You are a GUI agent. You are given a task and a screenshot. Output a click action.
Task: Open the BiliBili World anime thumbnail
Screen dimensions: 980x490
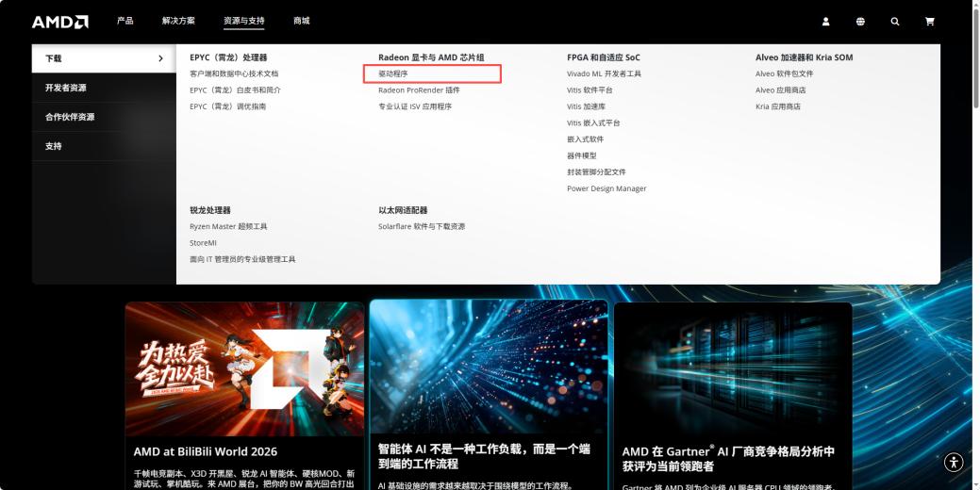point(244,369)
